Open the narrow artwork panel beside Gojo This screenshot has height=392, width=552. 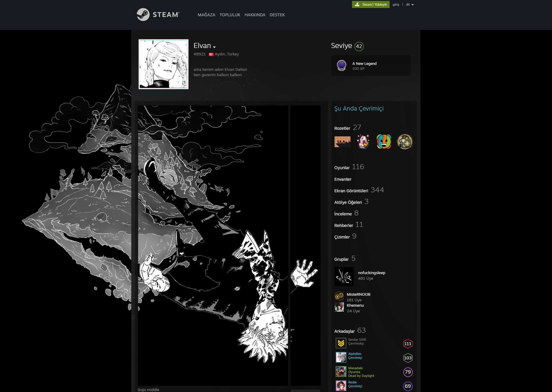point(305,246)
